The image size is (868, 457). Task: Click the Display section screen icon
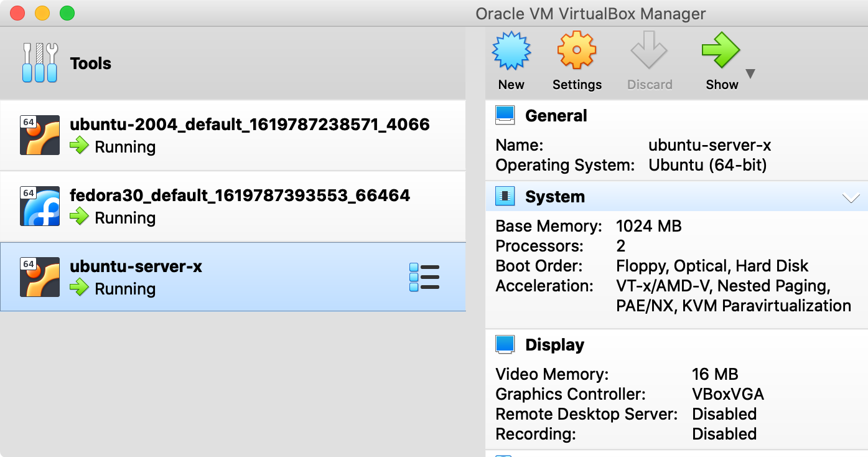(505, 344)
